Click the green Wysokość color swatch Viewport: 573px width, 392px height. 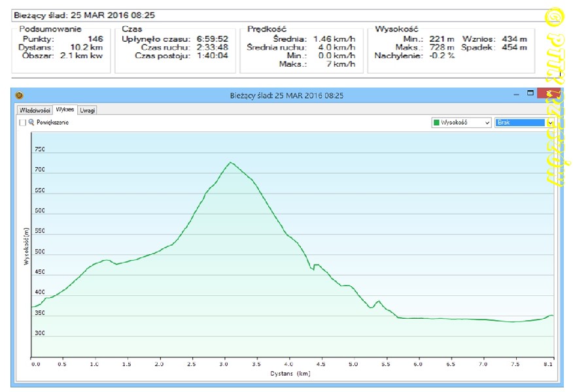(x=436, y=122)
